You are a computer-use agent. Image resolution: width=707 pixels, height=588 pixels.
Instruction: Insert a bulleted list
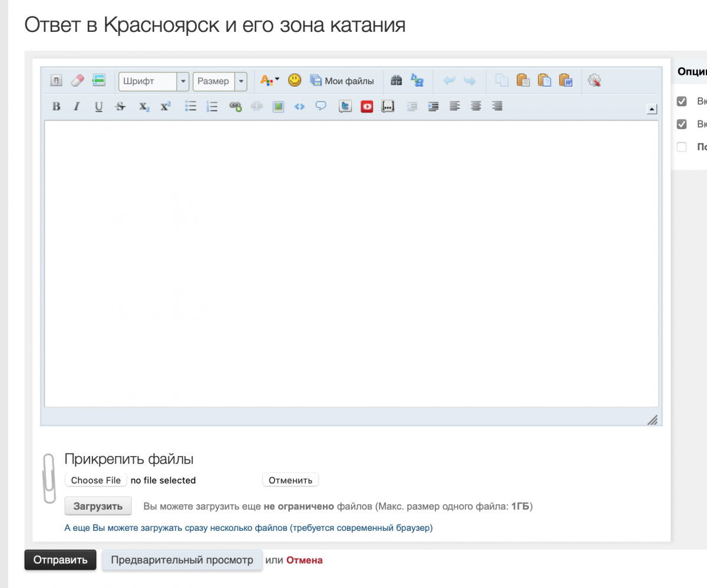(190, 107)
